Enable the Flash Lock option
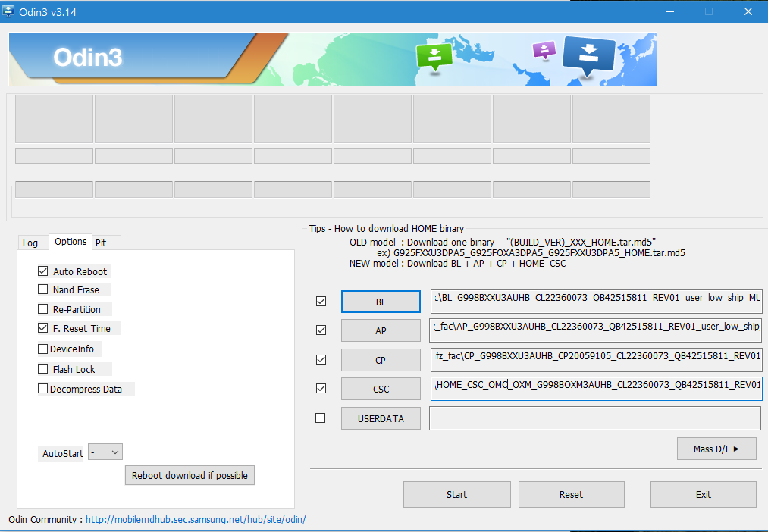The height and width of the screenshot is (532, 768). 43,369
